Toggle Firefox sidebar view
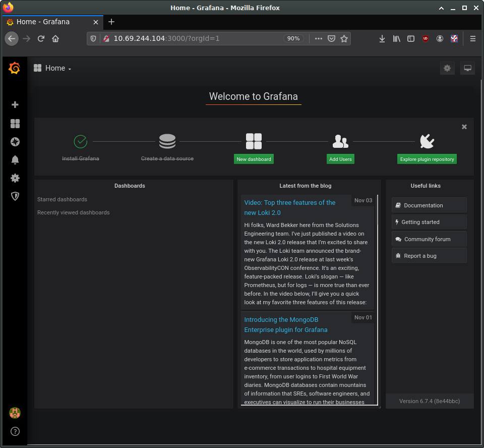Viewport: 484px width, 448px height. pyautogui.click(x=411, y=39)
